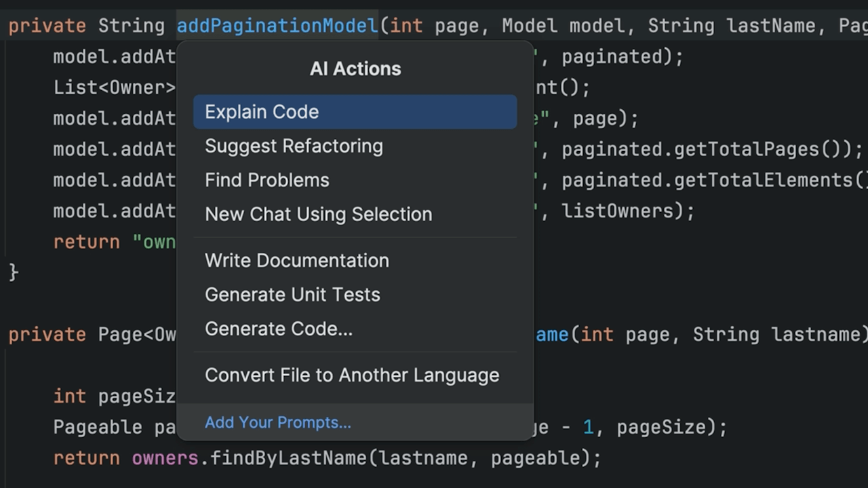Click the AI Actions popup title

355,68
